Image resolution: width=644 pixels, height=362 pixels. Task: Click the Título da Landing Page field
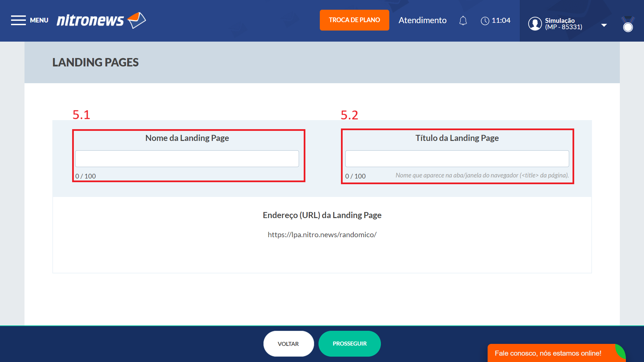click(x=457, y=159)
